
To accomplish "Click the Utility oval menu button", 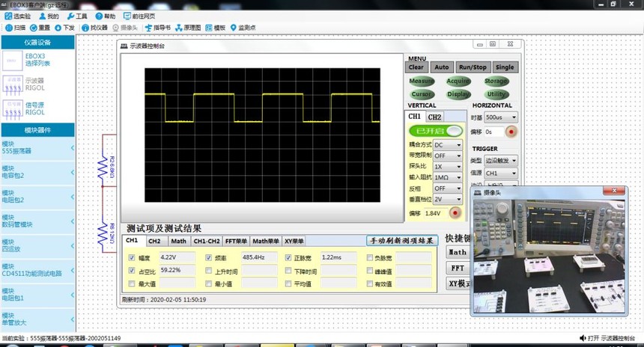I will pyautogui.click(x=496, y=94).
